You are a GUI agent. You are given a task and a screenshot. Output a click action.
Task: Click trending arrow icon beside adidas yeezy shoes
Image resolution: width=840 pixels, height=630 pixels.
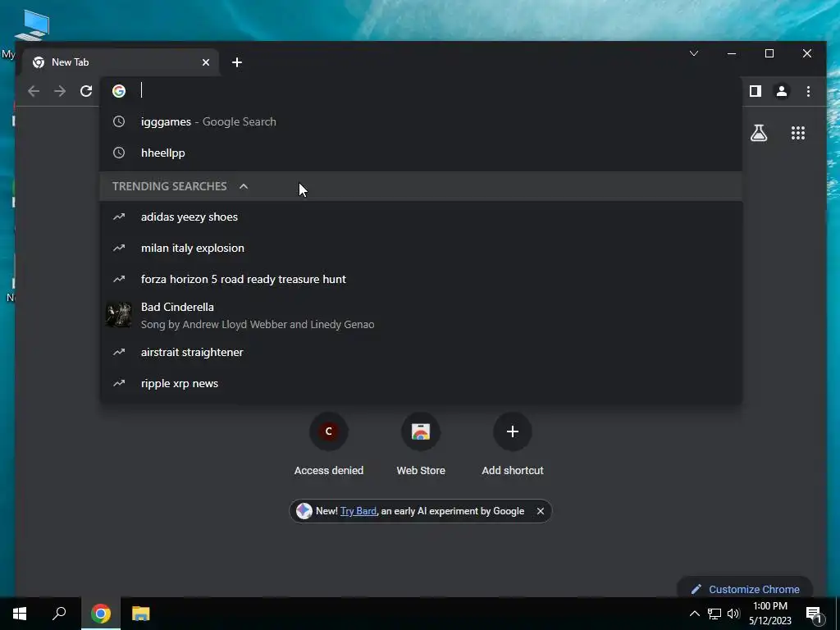(119, 217)
